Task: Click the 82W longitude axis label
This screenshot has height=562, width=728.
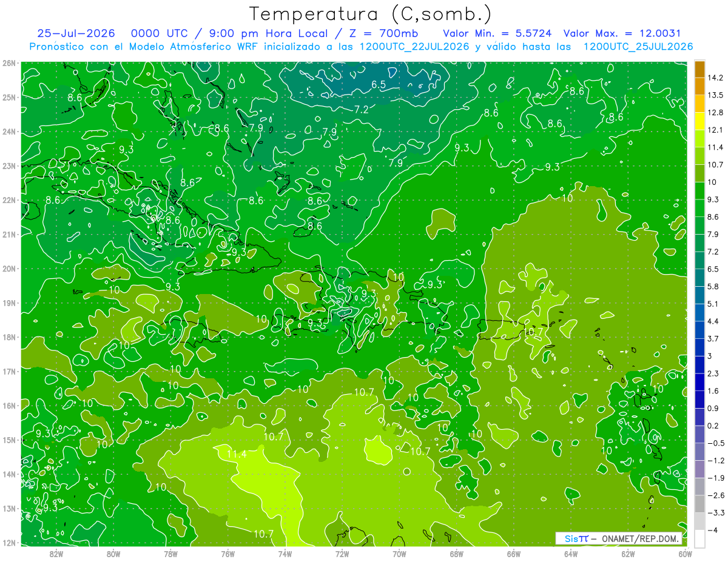Action: pos(56,553)
